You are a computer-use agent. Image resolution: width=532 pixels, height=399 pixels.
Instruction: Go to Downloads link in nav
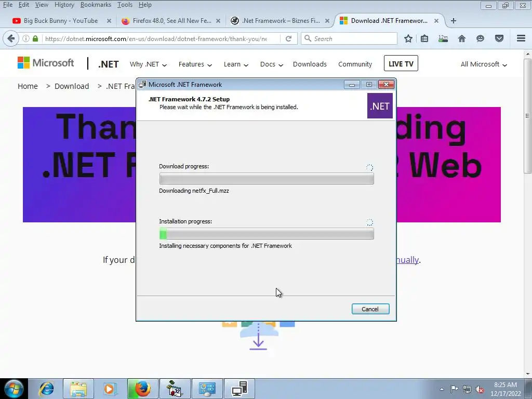click(x=310, y=64)
